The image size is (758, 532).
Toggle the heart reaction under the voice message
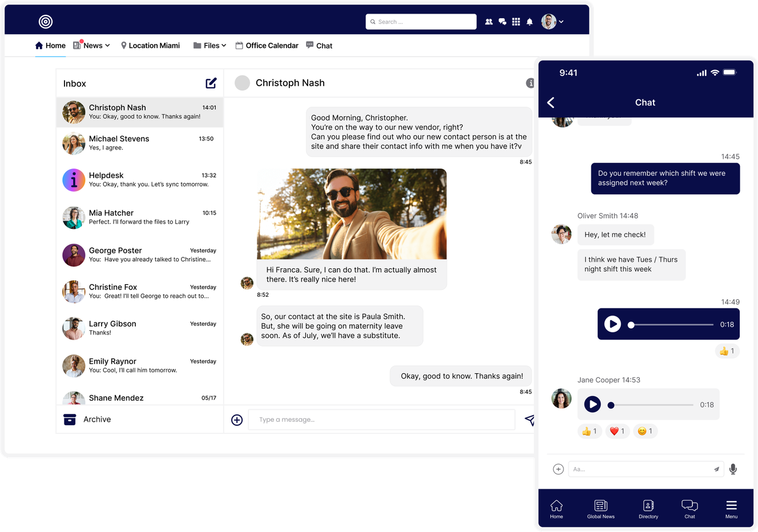(x=617, y=431)
